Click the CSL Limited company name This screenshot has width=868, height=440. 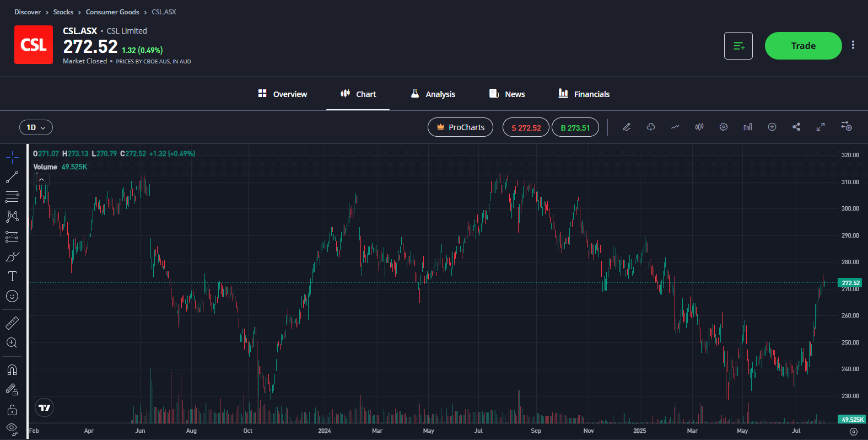127,31
